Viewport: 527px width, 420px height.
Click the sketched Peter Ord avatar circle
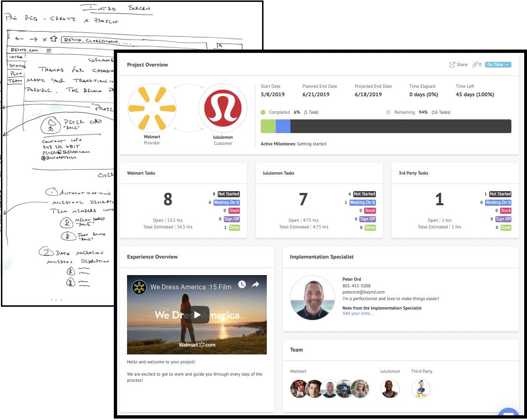51,126
